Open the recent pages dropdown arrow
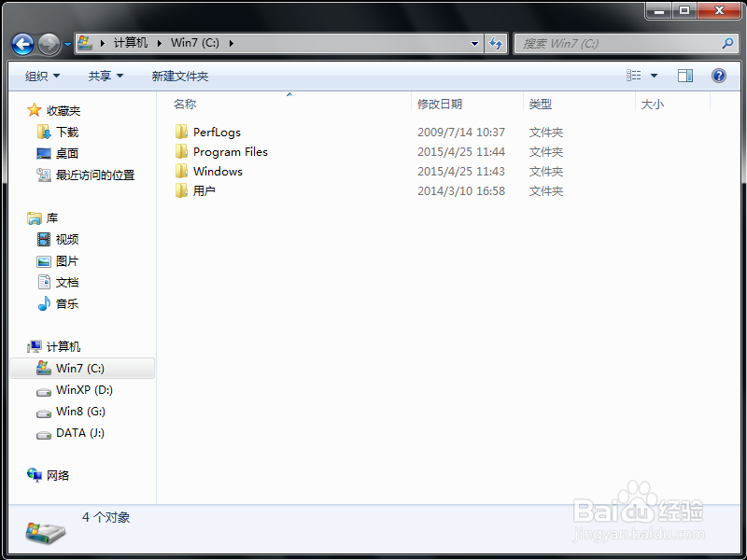The height and width of the screenshot is (560, 747). (x=67, y=44)
